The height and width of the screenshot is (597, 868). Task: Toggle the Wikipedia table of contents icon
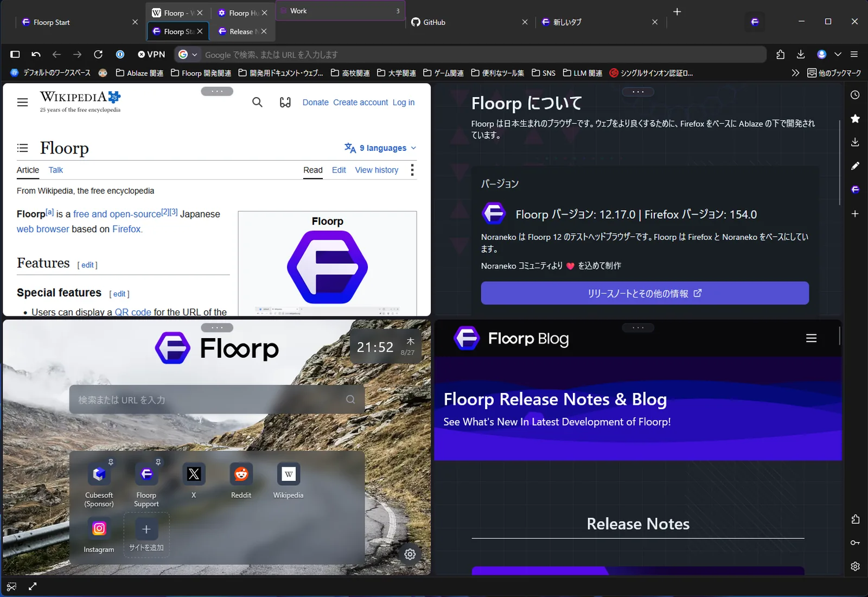click(x=22, y=148)
